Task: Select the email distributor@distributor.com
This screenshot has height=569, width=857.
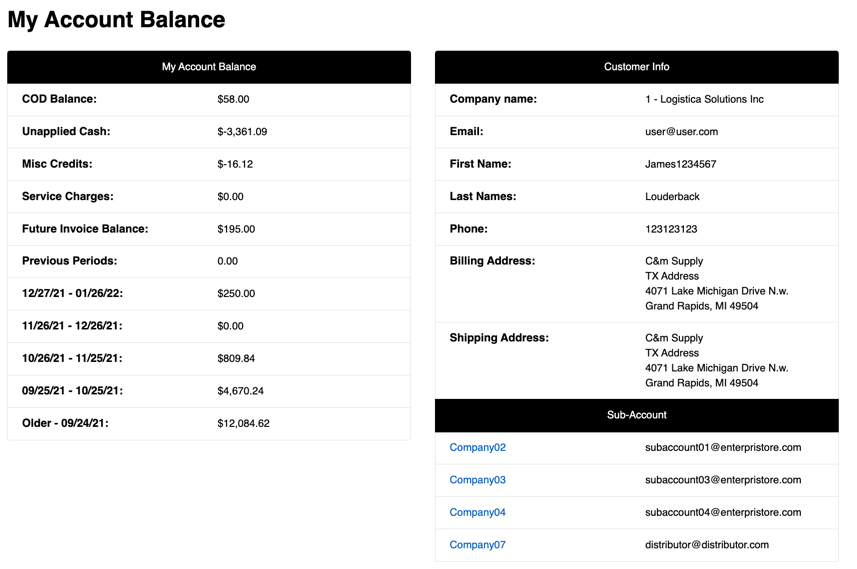Action: 707,544
